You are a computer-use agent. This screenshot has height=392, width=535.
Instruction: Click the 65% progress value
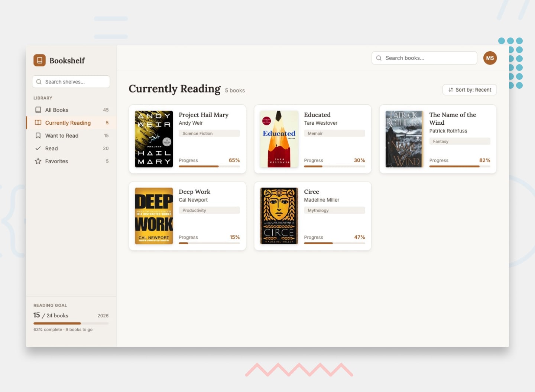[234, 160]
